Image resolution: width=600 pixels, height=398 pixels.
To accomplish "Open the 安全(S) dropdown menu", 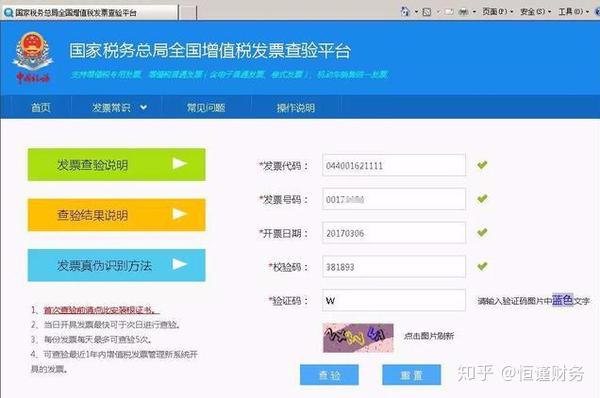I will pos(535,12).
